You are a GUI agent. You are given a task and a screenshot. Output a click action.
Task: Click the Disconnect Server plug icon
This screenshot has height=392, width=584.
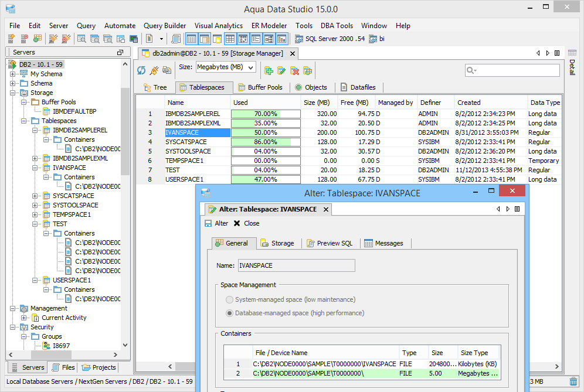(66, 38)
